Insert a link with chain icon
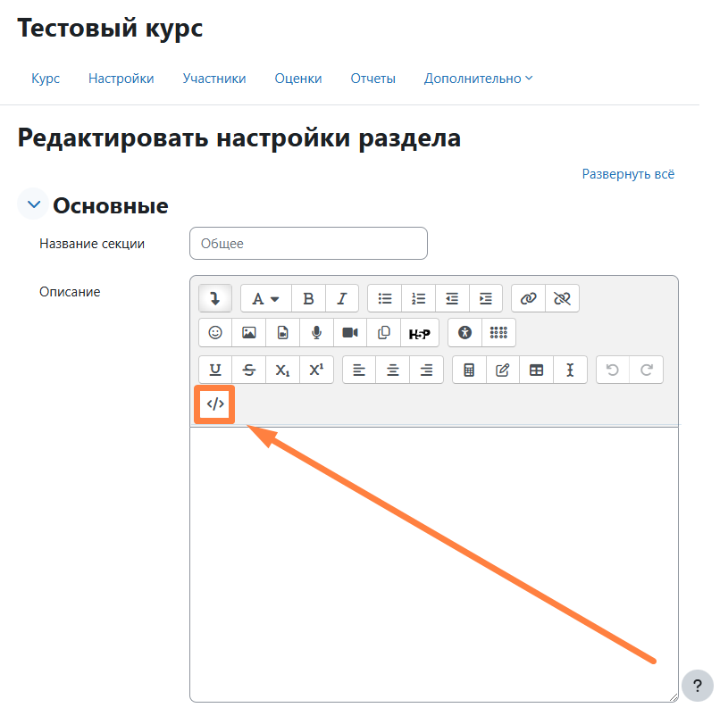728x716 pixels. tap(528, 298)
